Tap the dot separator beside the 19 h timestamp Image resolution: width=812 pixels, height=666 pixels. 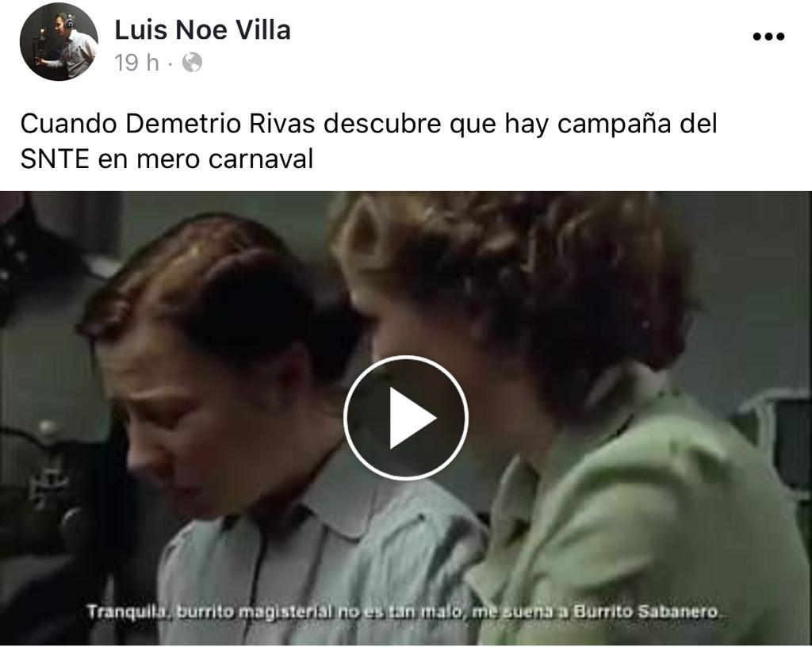170,65
